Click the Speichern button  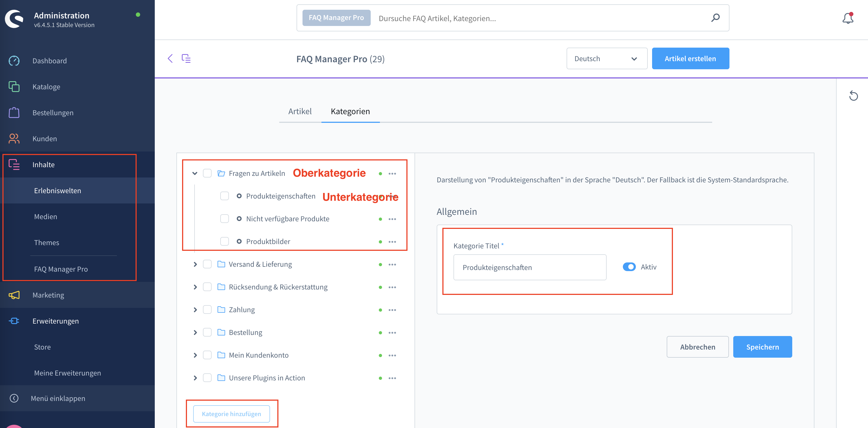click(x=762, y=347)
